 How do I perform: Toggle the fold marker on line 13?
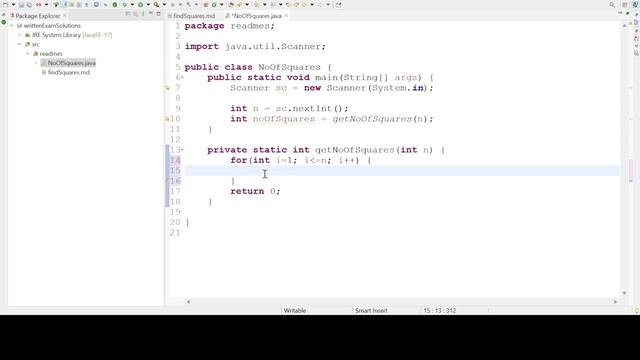(x=182, y=150)
